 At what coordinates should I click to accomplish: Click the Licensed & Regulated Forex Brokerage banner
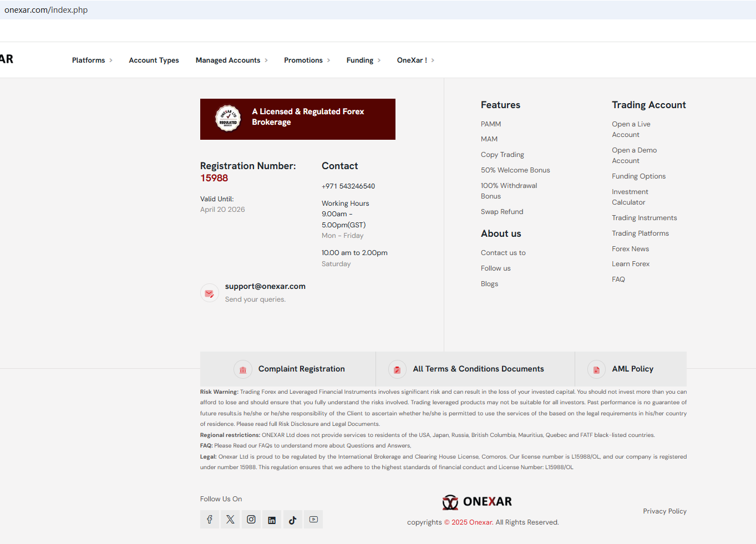point(298,119)
